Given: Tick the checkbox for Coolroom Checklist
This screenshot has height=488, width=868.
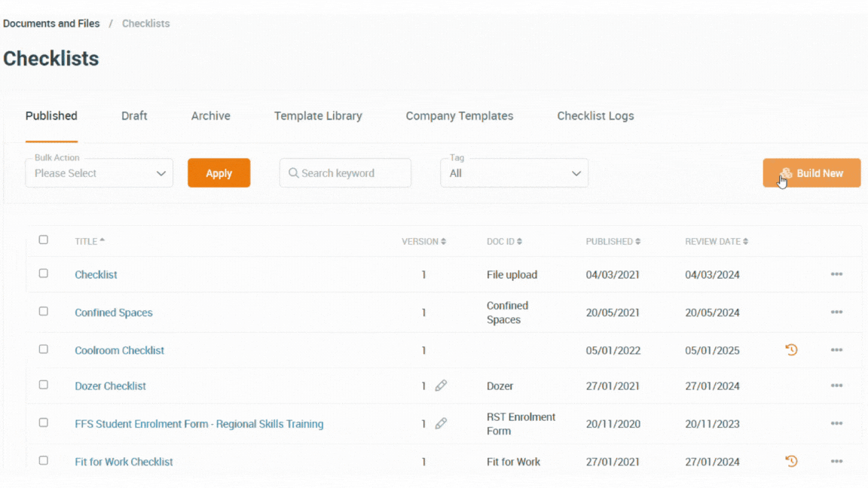Looking at the screenshot, I should tap(43, 349).
